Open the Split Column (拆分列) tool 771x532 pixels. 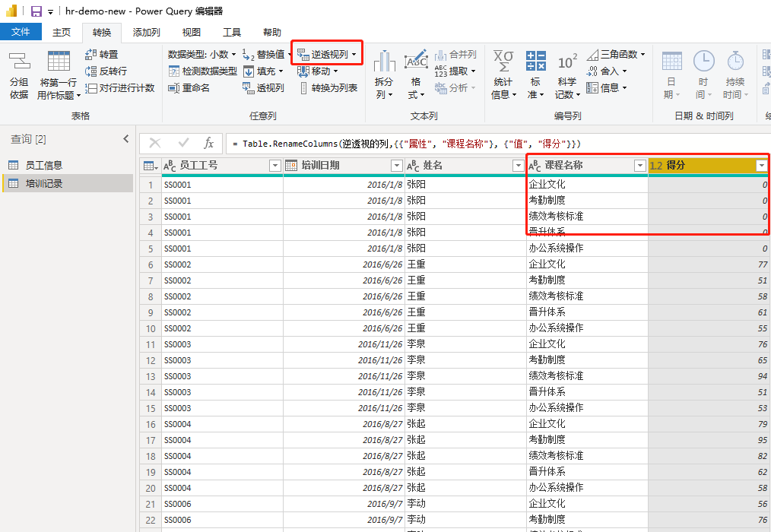(x=385, y=74)
